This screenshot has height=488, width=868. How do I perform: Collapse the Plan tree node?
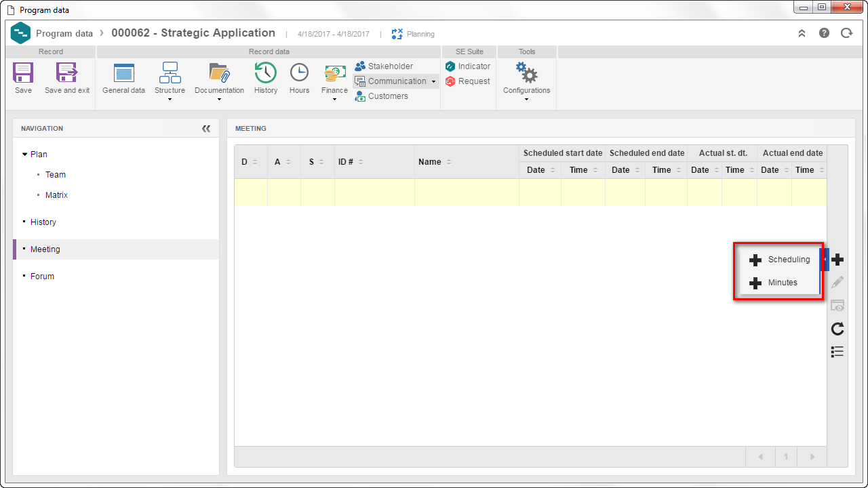coord(25,155)
